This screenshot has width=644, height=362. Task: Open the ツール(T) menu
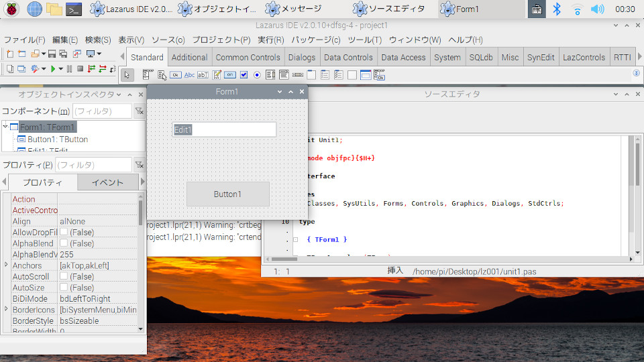pyautogui.click(x=365, y=40)
